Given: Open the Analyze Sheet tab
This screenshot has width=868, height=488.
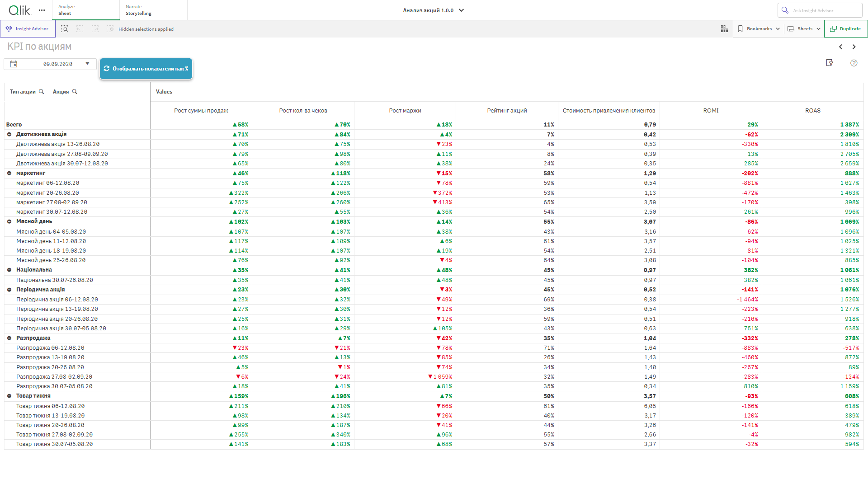Looking at the screenshot, I should [85, 10].
